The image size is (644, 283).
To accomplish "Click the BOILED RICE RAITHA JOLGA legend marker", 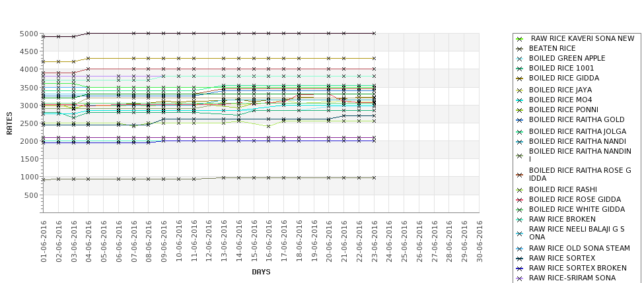I will (520, 132).
